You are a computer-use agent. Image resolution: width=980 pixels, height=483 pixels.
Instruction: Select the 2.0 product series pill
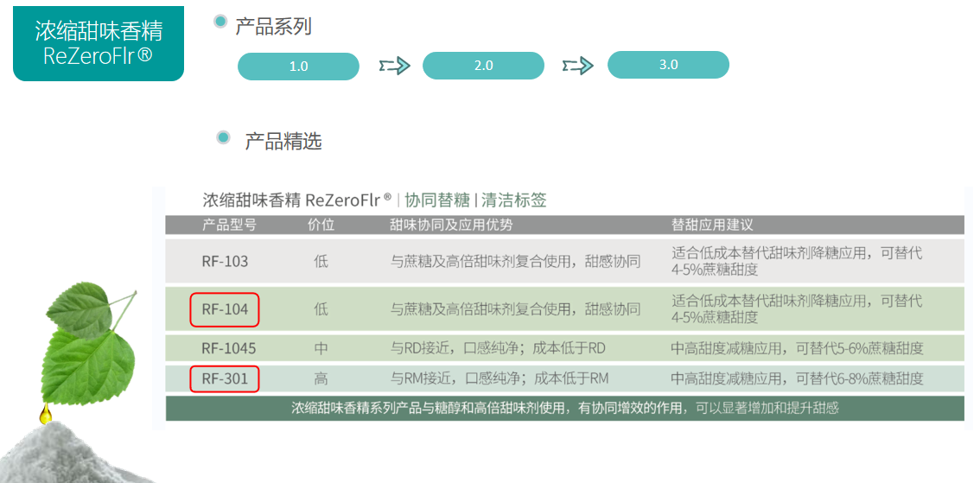click(x=483, y=66)
